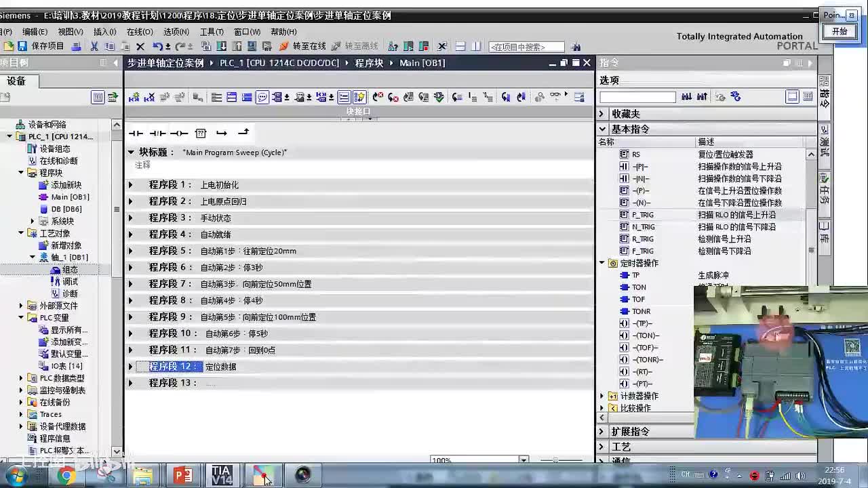Image resolution: width=868 pixels, height=488 pixels.
Task: Close all networks icon in editor toolbar
Action: (247, 97)
